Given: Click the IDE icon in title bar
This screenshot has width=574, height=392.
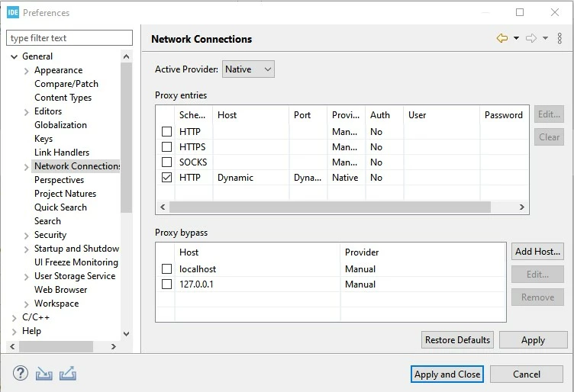Looking at the screenshot, I should coord(13,12).
